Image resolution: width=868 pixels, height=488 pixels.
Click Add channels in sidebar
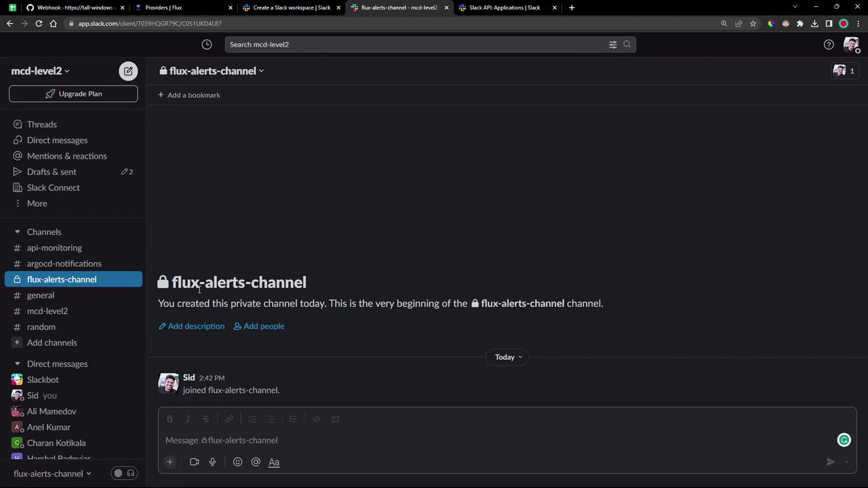pos(52,343)
